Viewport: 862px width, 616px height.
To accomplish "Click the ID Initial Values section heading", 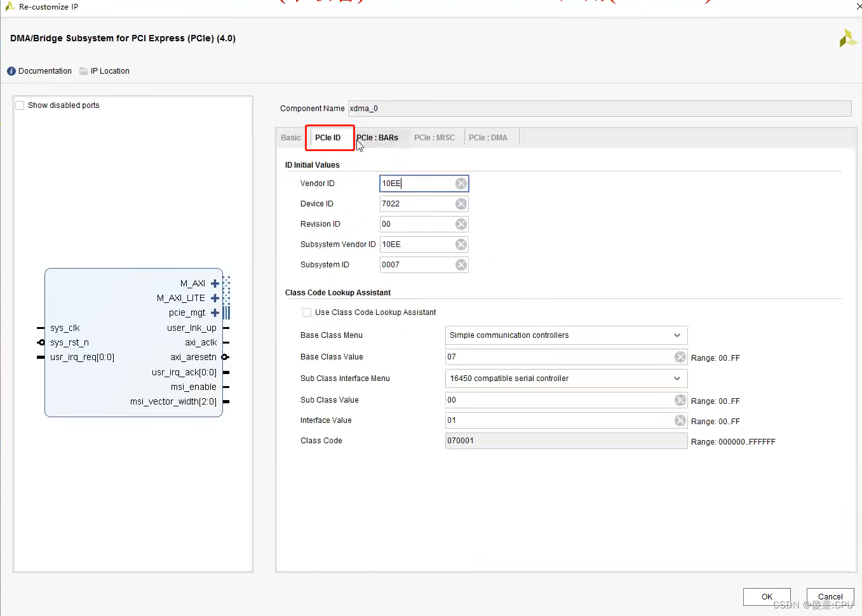I will 312,165.
